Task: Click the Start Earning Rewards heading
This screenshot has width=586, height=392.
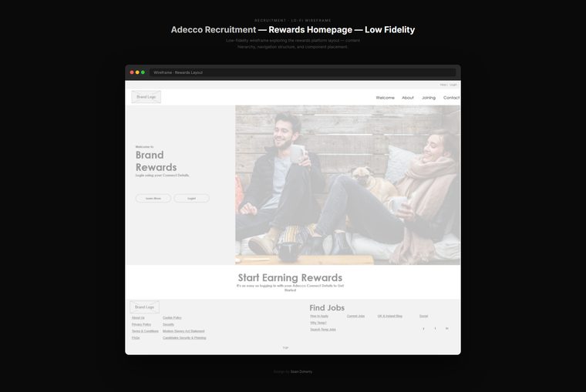Action: [290, 278]
